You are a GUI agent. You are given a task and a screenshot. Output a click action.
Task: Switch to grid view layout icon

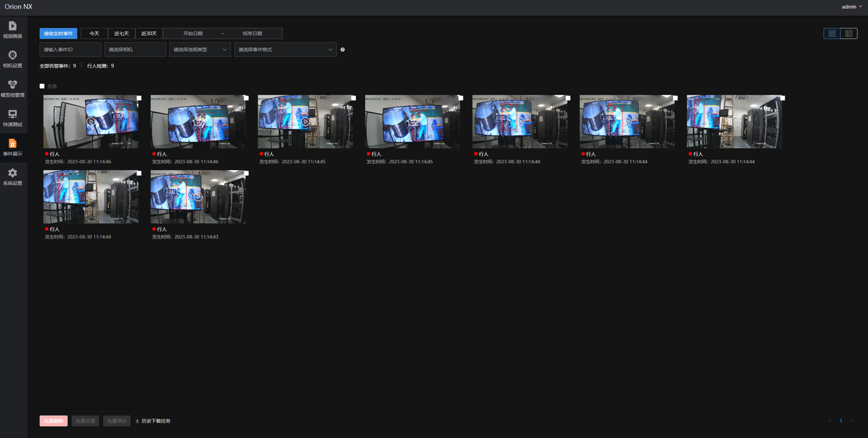(x=832, y=33)
